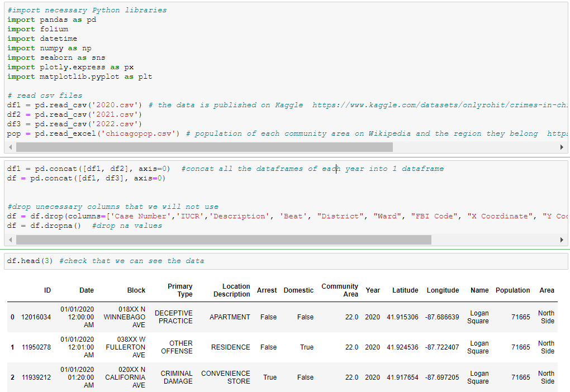Click the Population column header
570x392 pixels.
click(513, 290)
